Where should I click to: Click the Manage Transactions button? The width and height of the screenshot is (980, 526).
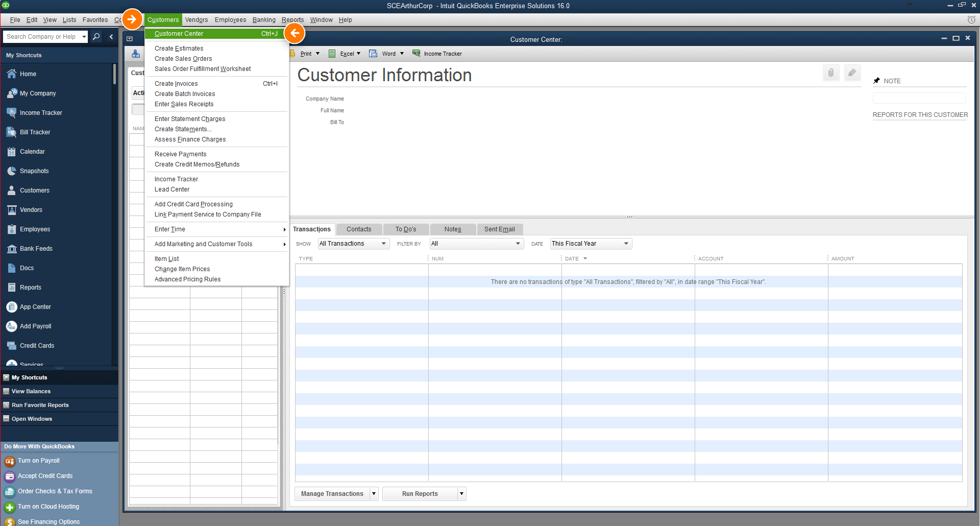click(332, 494)
